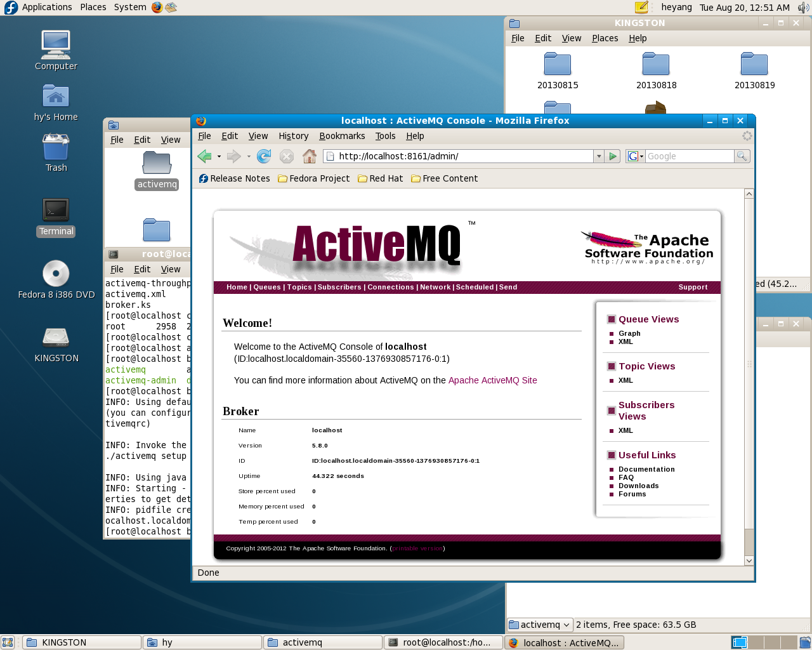Open the Free Content bookmark folder
The width and height of the screenshot is (812, 650).
[445, 178]
